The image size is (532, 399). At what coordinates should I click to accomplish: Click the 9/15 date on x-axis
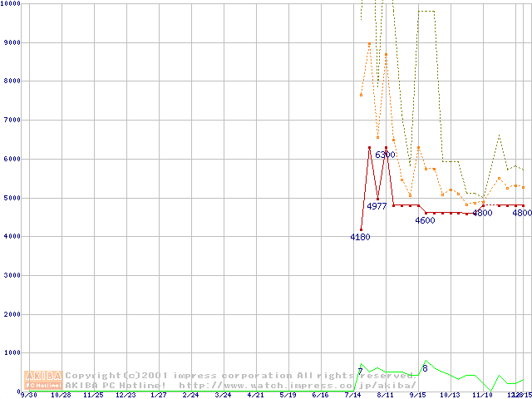pos(417,395)
